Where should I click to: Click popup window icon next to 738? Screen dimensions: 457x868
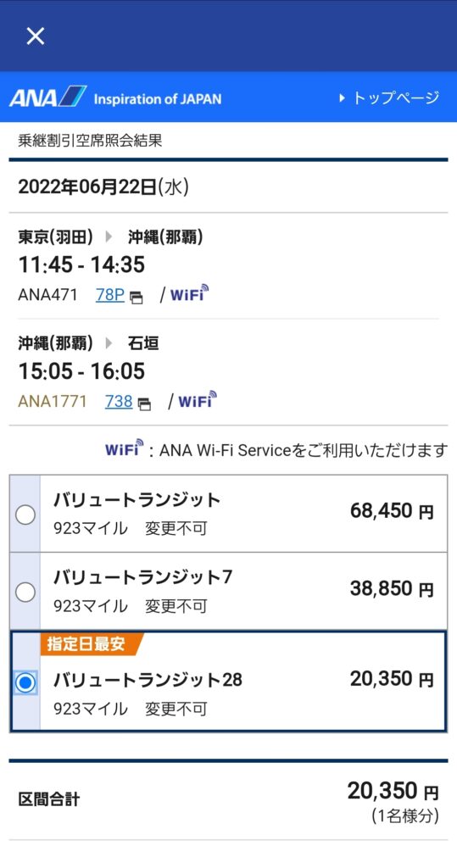[x=145, y=404]
